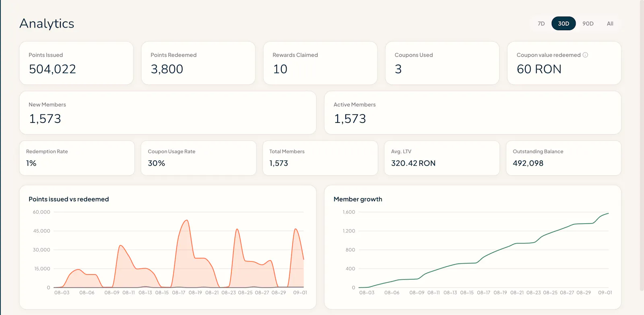
Task: Click 09-01 on the Member growth chart axis
Action: click(x=605, y=292)
